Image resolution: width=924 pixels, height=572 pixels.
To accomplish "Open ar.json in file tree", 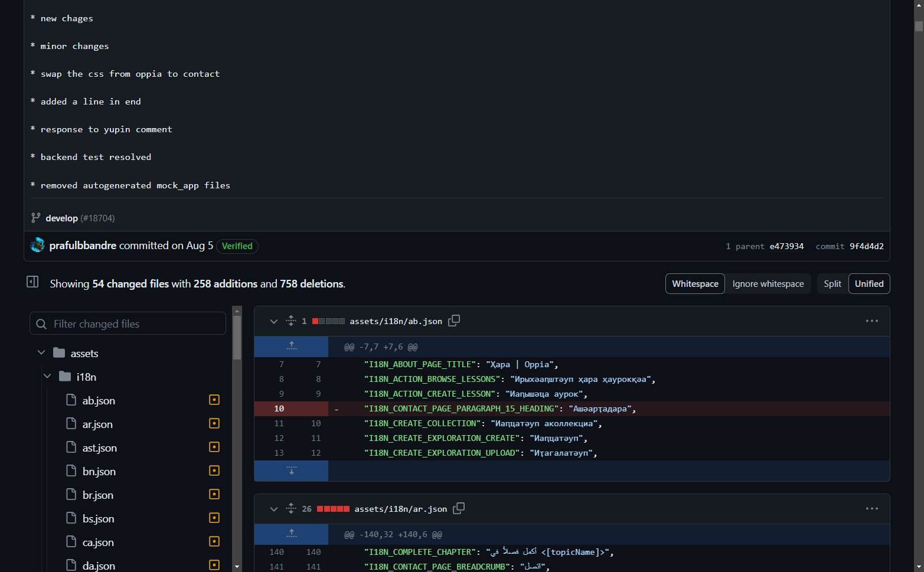I will point(97,424).
